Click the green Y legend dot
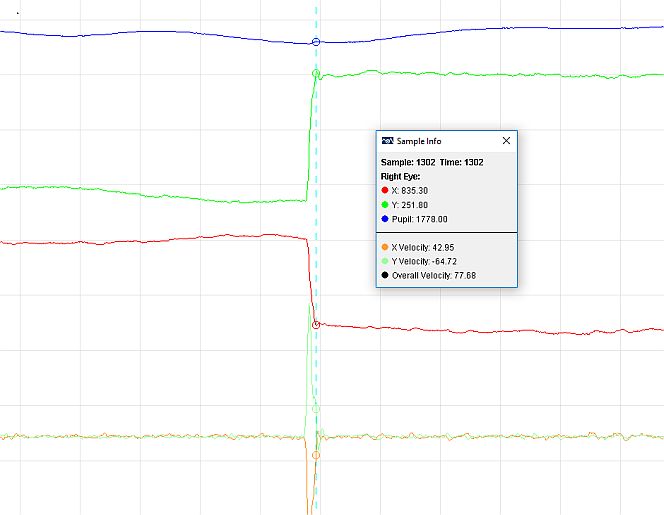This screenshot has width=664, height=515. coord(385,205)
